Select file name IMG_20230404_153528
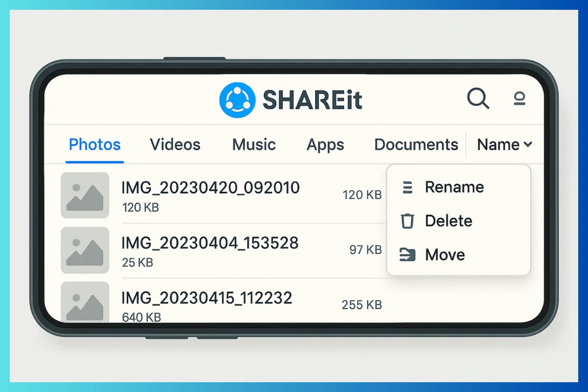The image size is (588, 392). click(x=210, y=243)
